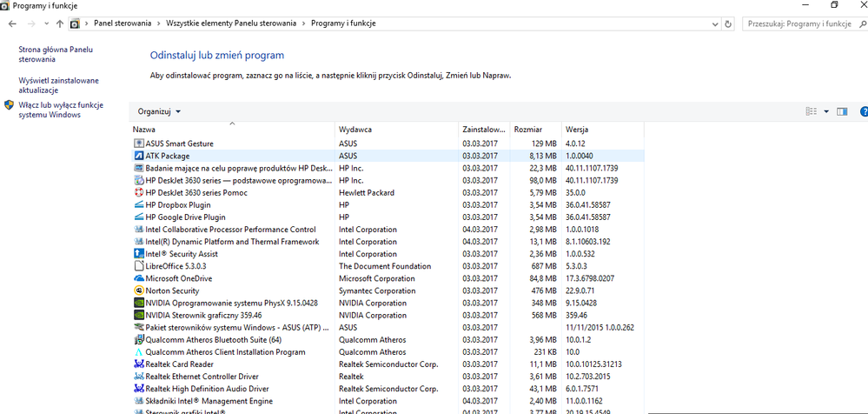Click the NVIDIA Sterownik graficzny 359.46 icon

click(138, 316)
